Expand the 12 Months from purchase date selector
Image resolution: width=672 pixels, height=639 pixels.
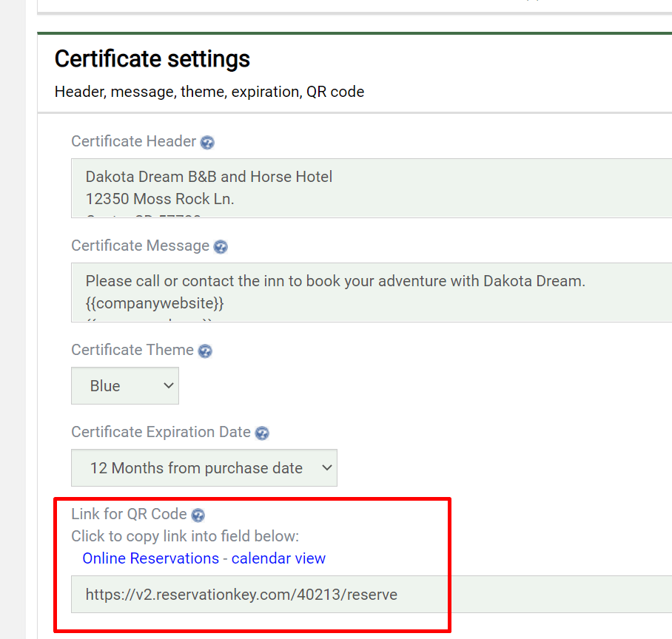204,467
